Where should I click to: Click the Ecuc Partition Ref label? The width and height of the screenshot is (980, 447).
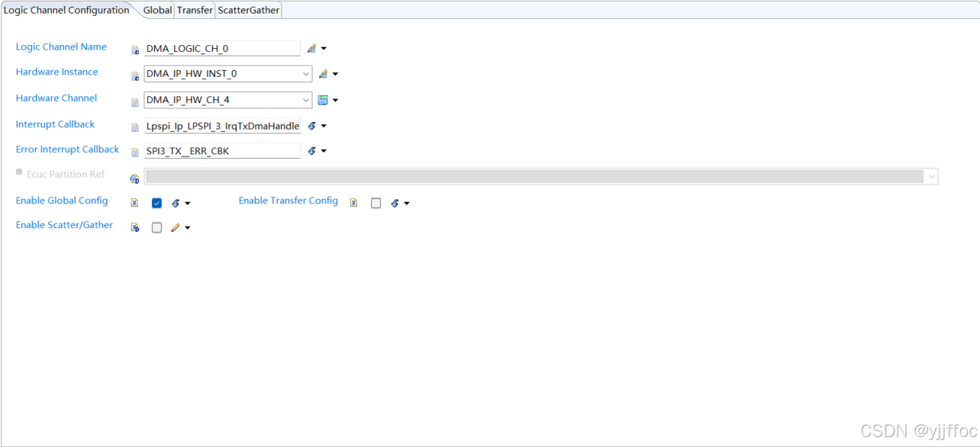(66, 174)
